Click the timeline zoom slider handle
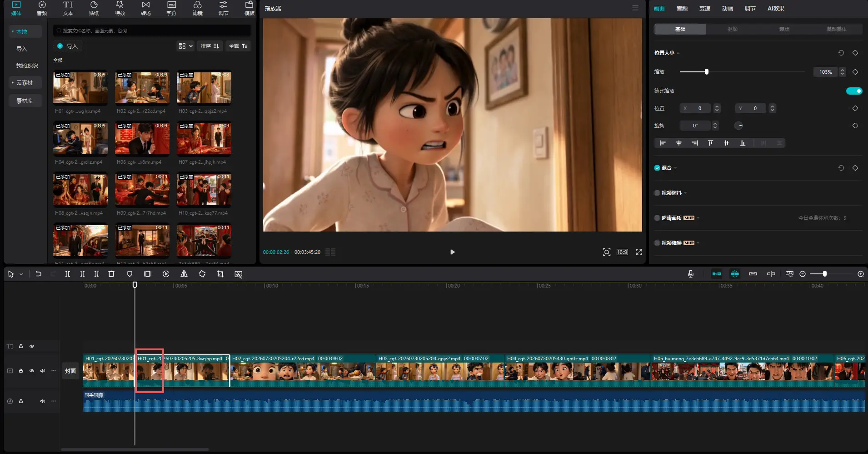The image size is (868, 454). point(825,274)
